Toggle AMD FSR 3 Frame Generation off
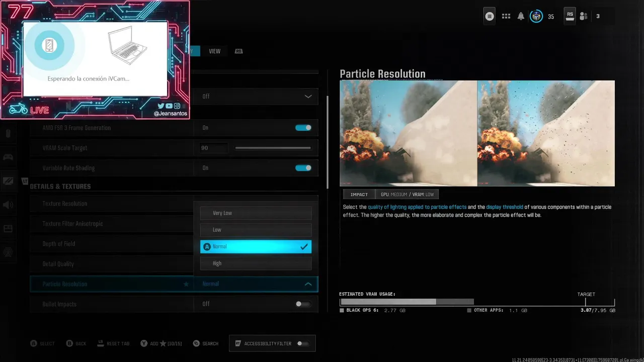The image size is (644, 362). (x=303, y=128)
